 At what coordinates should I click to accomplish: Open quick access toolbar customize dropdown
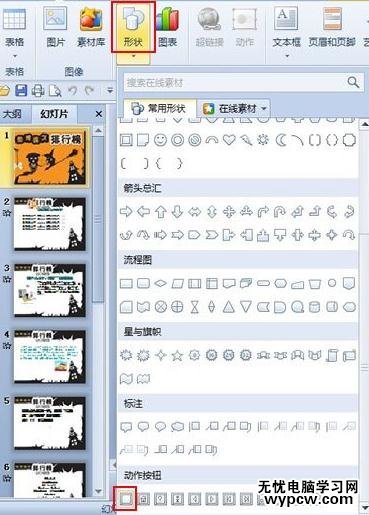(x=110, y=90)
